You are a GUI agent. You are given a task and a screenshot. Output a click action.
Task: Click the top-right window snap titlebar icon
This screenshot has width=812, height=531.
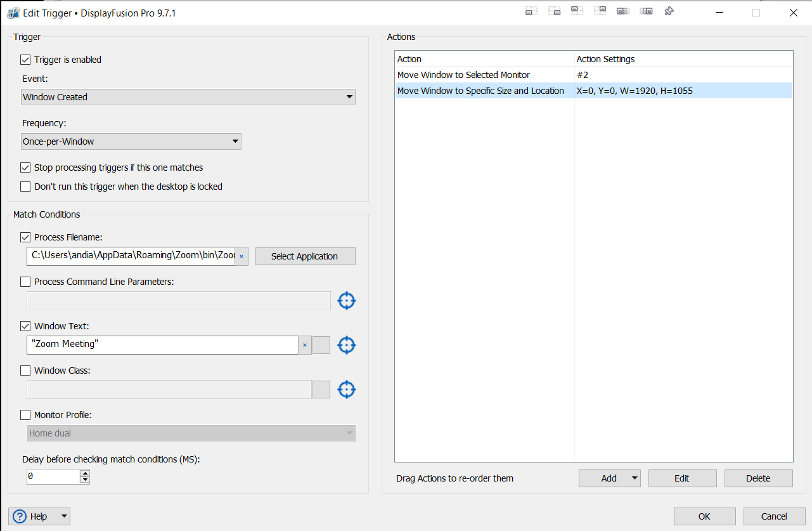pos(600,11)
